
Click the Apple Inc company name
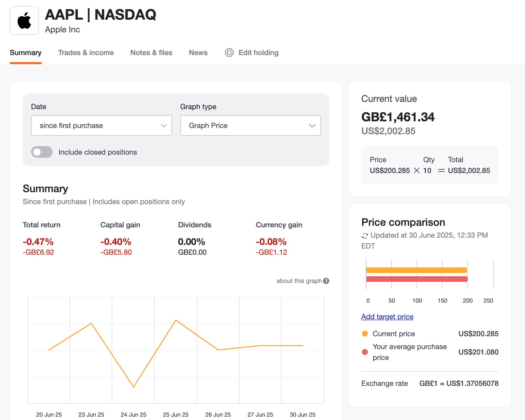62,29
